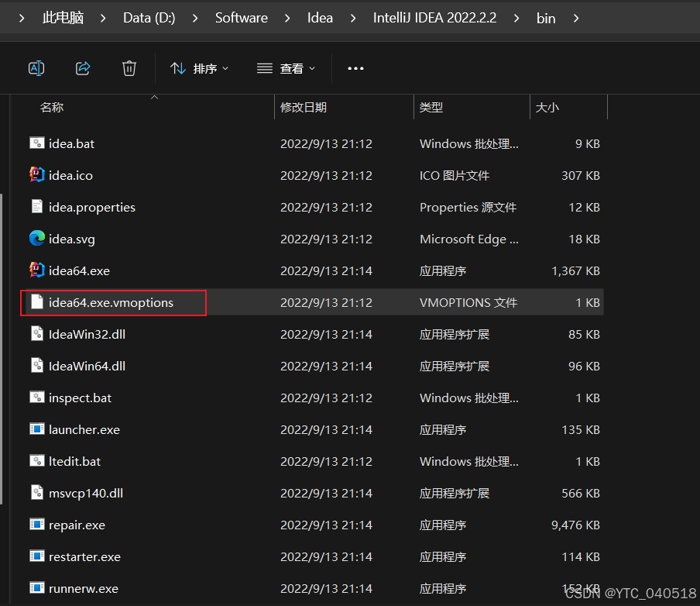
Task: Click the 9,476 KB size cell
Action: point(575,525)
